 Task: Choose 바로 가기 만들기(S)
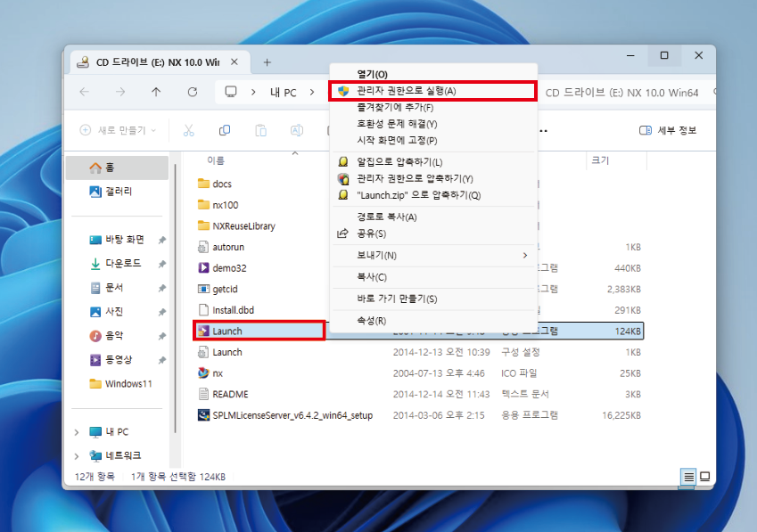pyautogui.click(x=433, y=299)
